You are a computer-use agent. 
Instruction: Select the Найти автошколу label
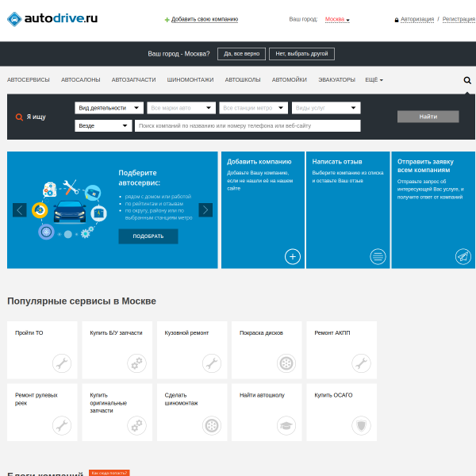[262, 395]
